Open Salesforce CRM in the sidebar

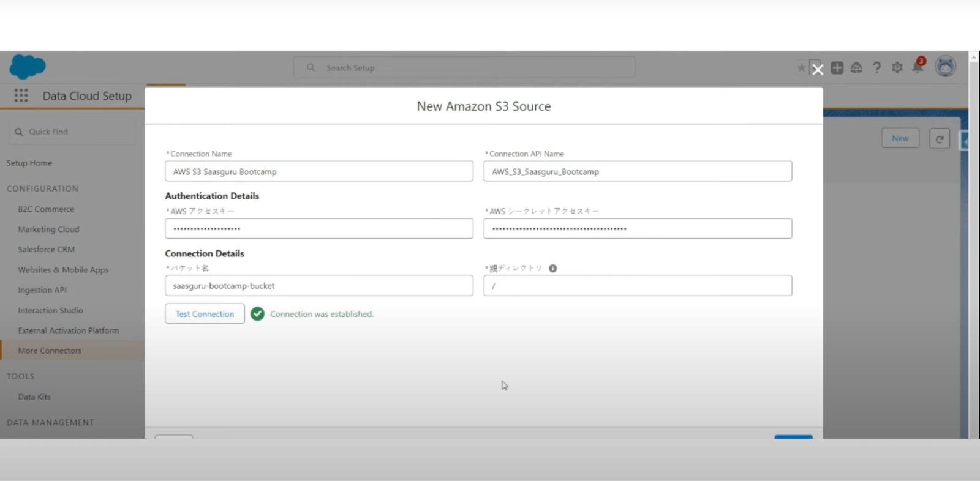46,250
